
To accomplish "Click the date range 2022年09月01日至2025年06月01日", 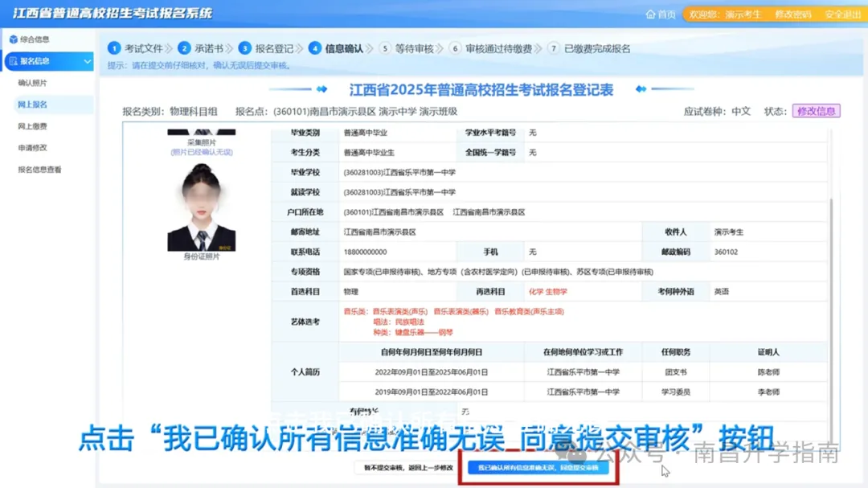I will coord(432,372).
